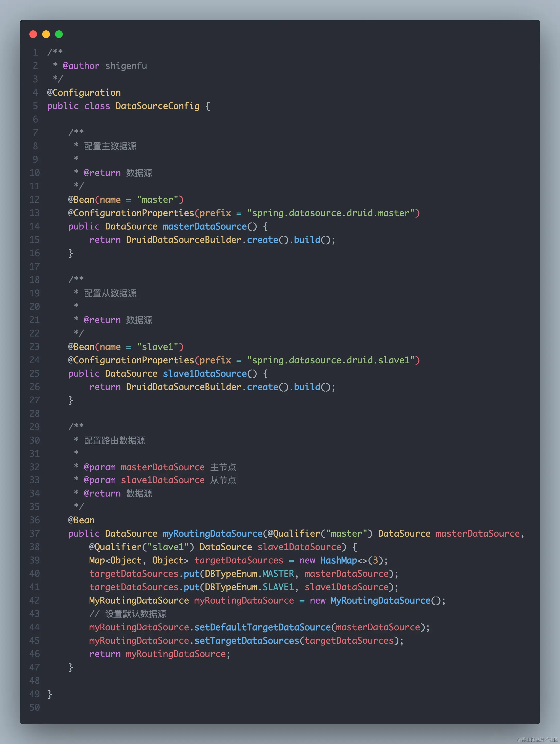This screenshot has height=744, width=560.
Task: Click 'return myRoutingDataSource;' on line 46
Action: [x=160, y=654]
